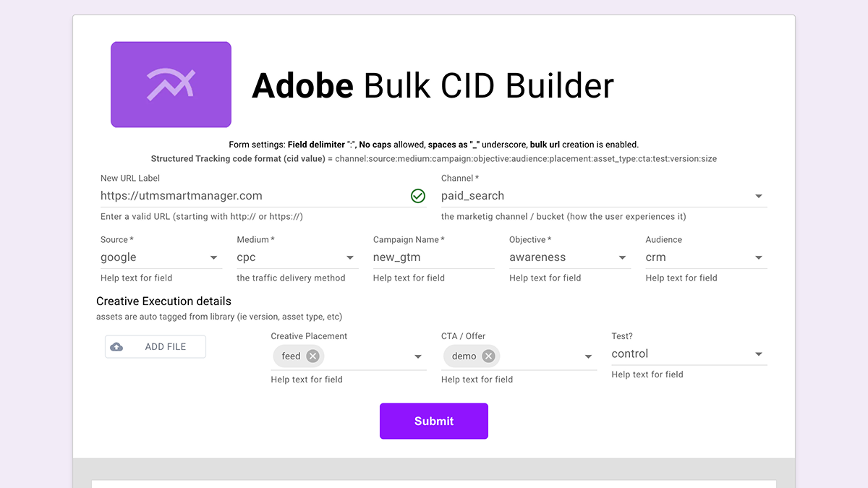868x488 pixels.
Task: Click the cloud upload icon in ADD FILE
Action: tap(116, 347)
